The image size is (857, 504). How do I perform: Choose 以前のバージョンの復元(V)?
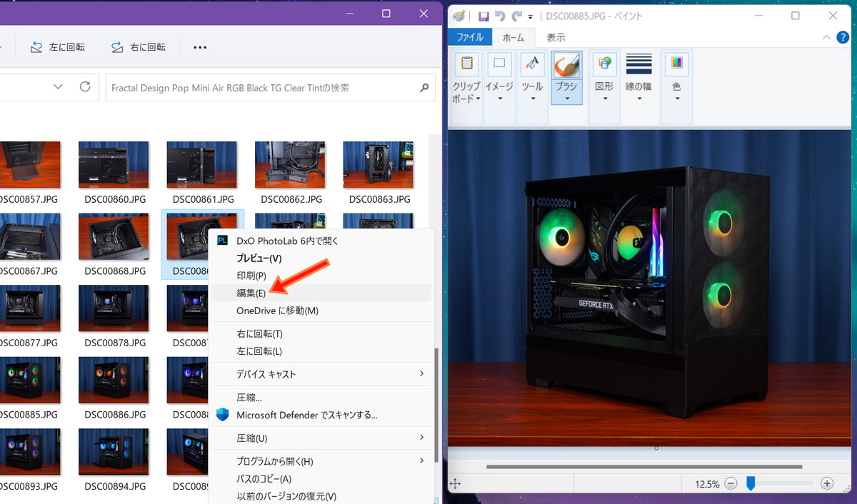pos(321,496)
